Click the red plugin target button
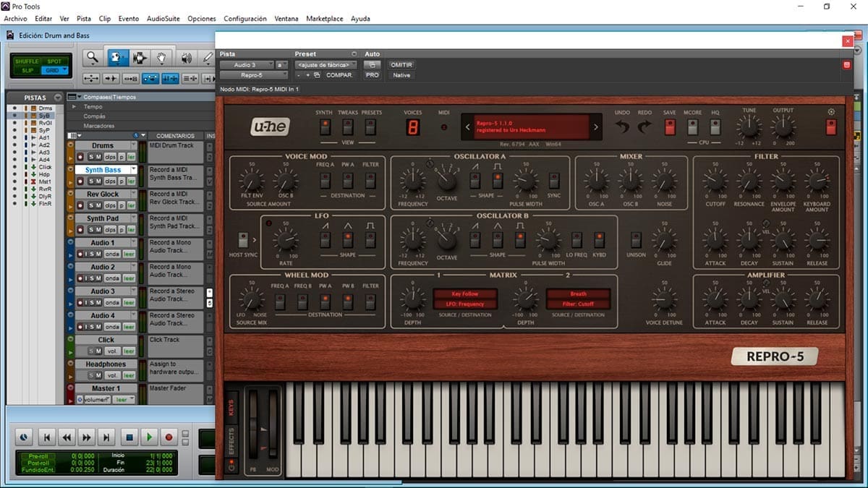868x488 pixels. tap(847, 65)
